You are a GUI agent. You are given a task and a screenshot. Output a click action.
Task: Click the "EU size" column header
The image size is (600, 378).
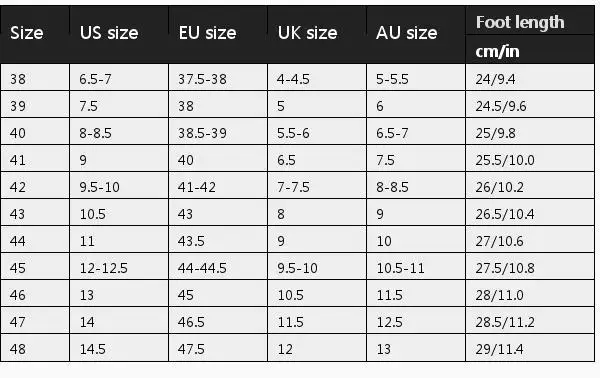[218, 34]
